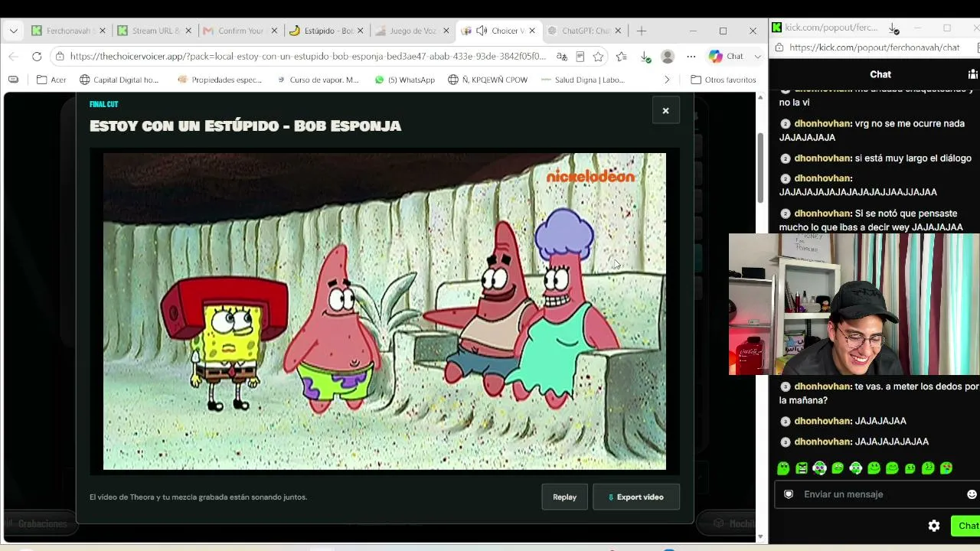
Task: Select the fourth green Kick emote
Action: click(x=838, y=468)
